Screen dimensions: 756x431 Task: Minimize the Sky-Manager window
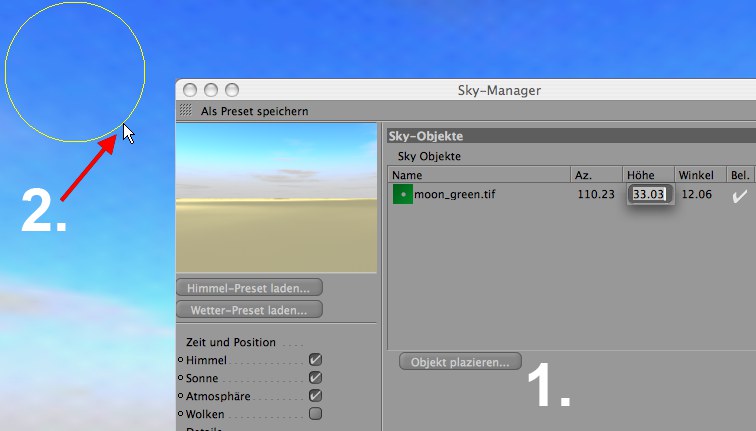click(x=211, y=90)
